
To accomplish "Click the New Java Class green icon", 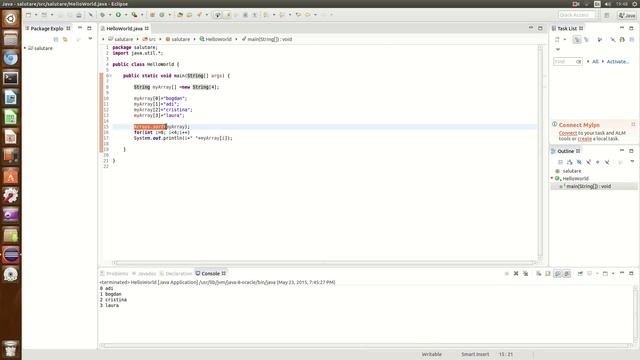I will coord(162,15).
